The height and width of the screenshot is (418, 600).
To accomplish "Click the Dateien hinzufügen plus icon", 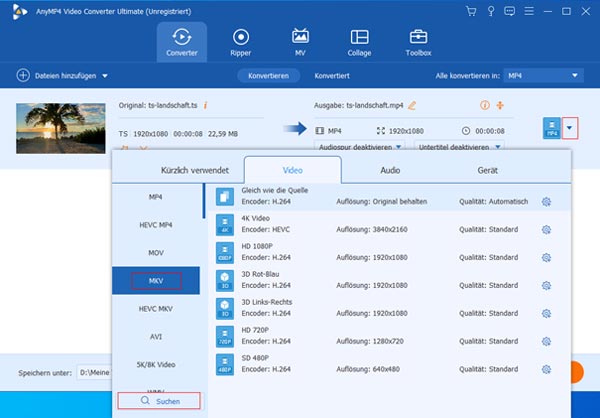I will pyautogui.click(x=23, y=75).
